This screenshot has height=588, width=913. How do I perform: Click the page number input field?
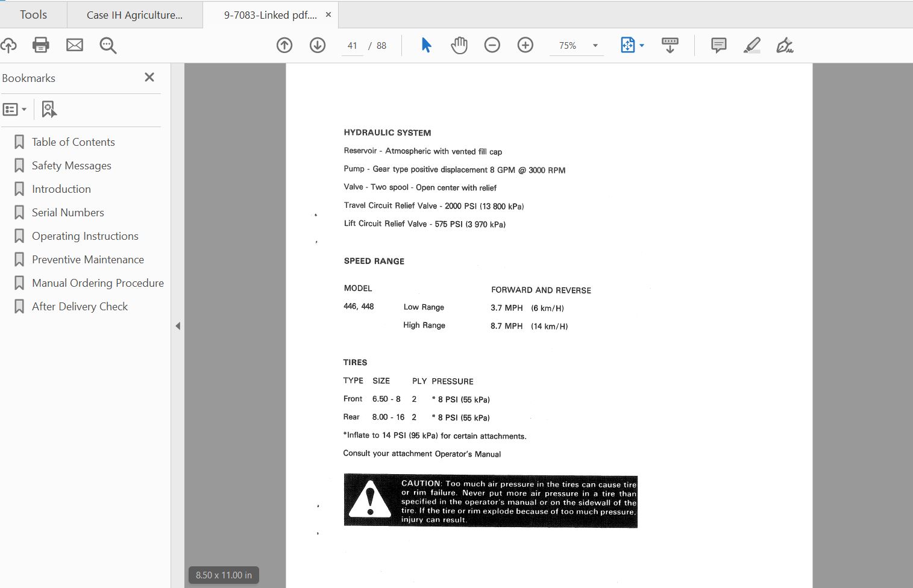click(x=353, y=46)
